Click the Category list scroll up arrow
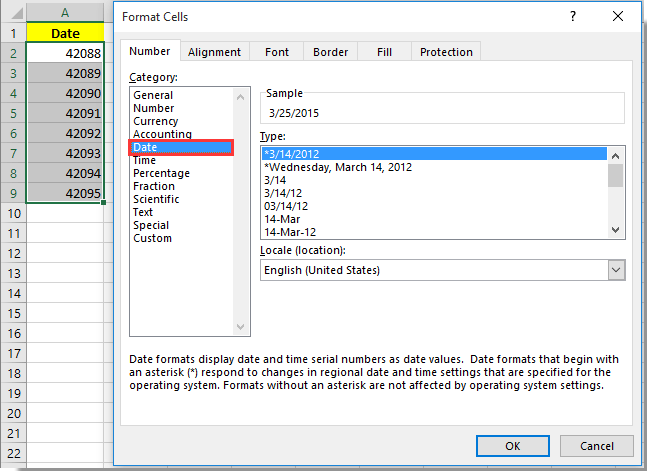Viewport: 647px width, 471px height. 241,97
